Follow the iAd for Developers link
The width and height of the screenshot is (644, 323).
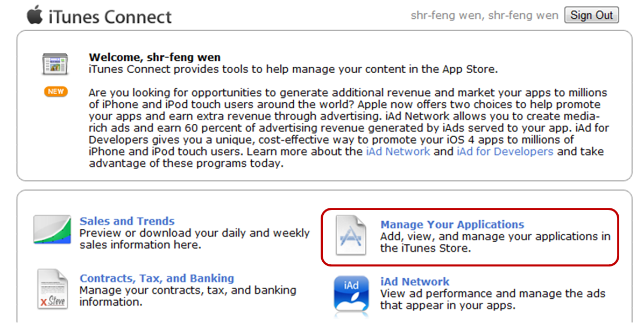click(505, 152)
